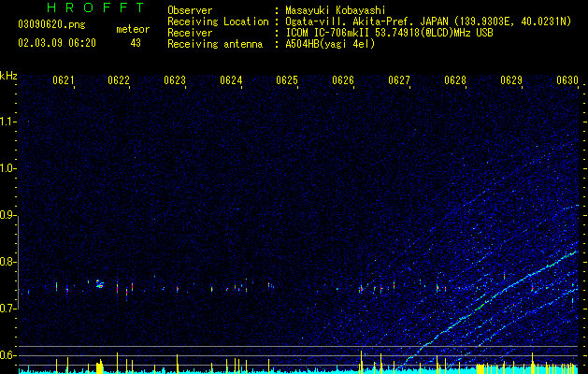This screenshot has height=374, width=588.
Task: Click the Receiving Location label
Action: tap(218, 22)
